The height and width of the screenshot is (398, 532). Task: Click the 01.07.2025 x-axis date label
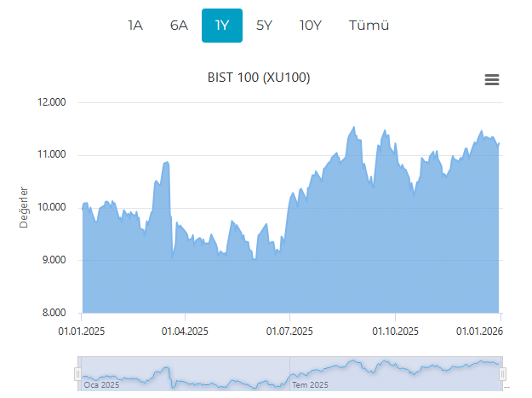290,330
